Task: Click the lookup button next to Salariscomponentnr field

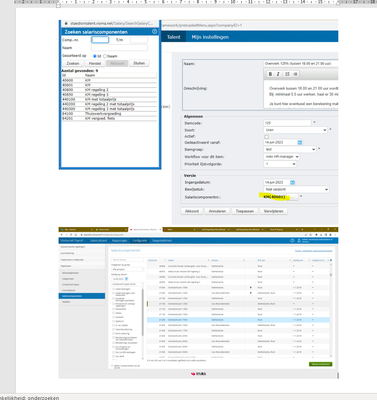Action: click(x=294, y=197)
